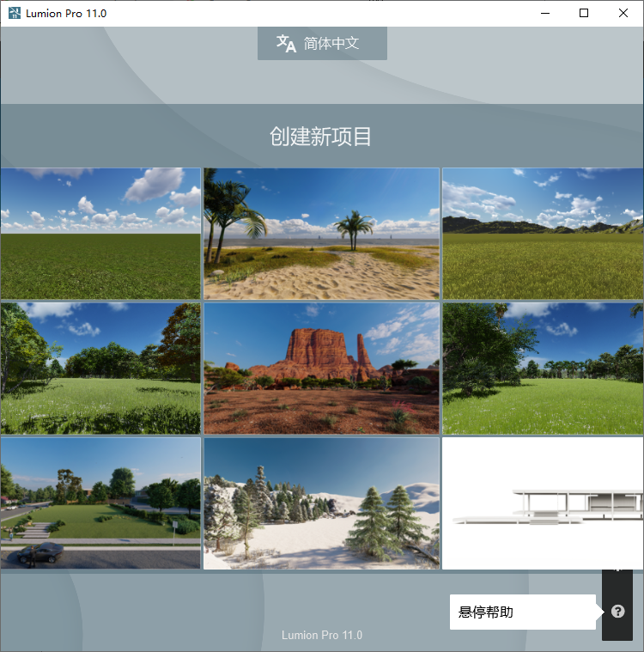Choose the tropical beach with palm trees scene
This screenshot has width=644, height=652.
click(x=321, y=234)
